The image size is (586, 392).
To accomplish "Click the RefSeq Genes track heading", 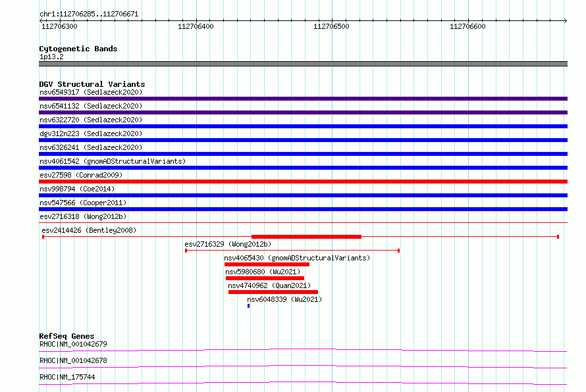I will click(67, 336).
